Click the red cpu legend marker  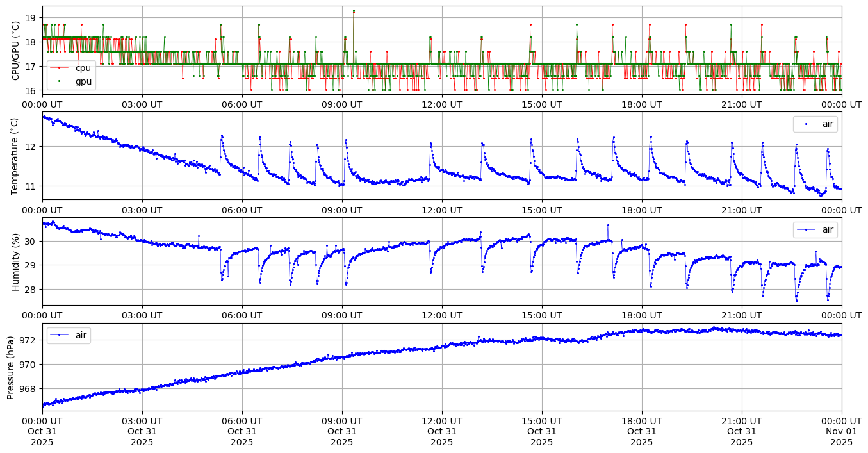[x=61, y=68]
